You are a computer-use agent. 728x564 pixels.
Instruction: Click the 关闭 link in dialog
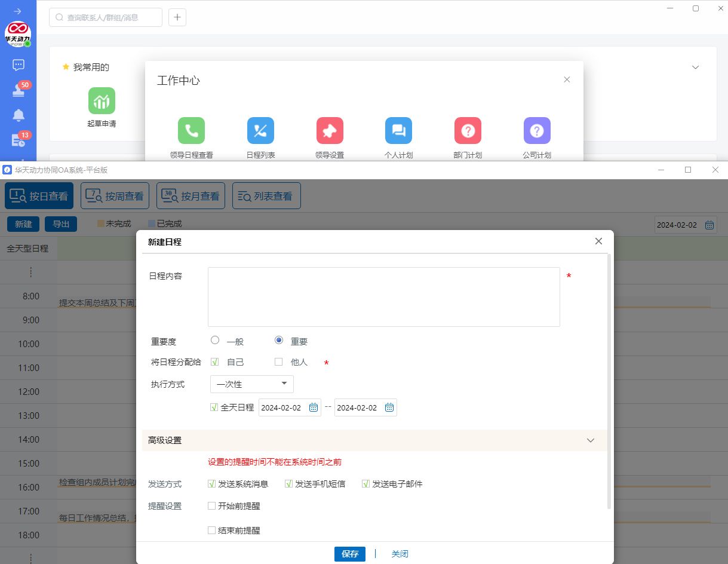point(400,554)
